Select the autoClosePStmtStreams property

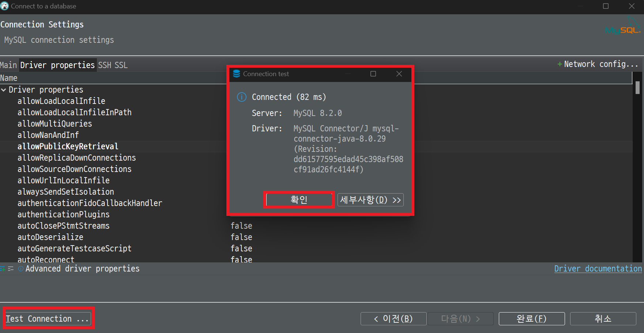(64, 226)
